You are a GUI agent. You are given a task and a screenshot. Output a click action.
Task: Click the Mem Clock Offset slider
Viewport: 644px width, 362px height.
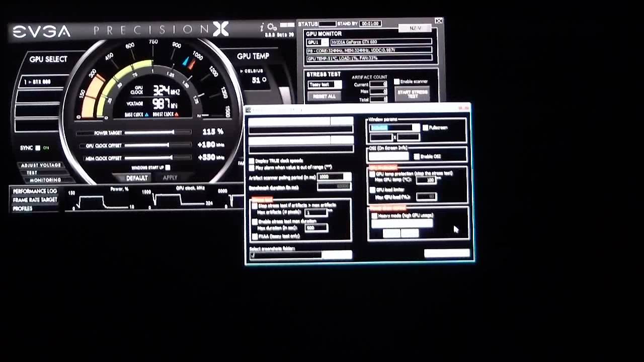point(157,158)
